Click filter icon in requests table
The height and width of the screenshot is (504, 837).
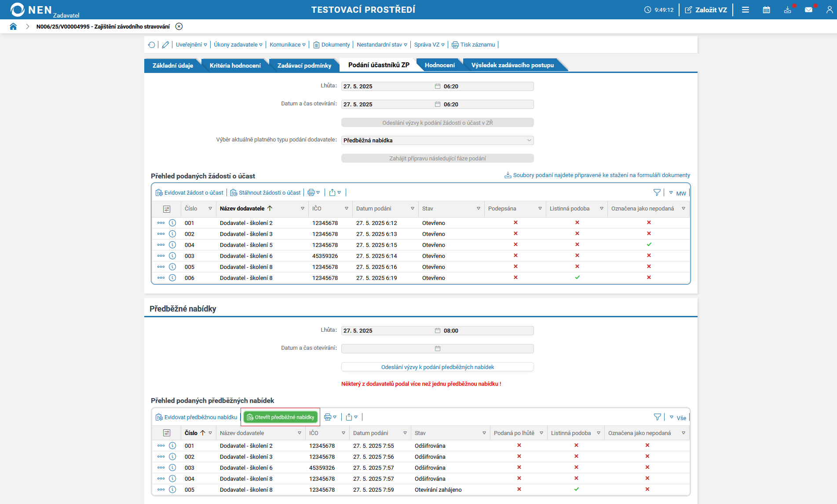657,192
